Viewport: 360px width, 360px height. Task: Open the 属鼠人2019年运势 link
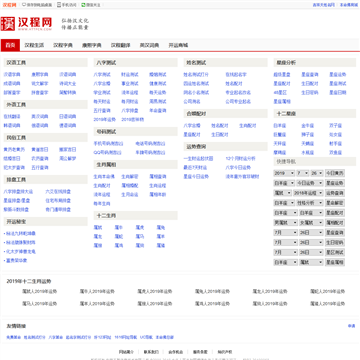(40, 292)
